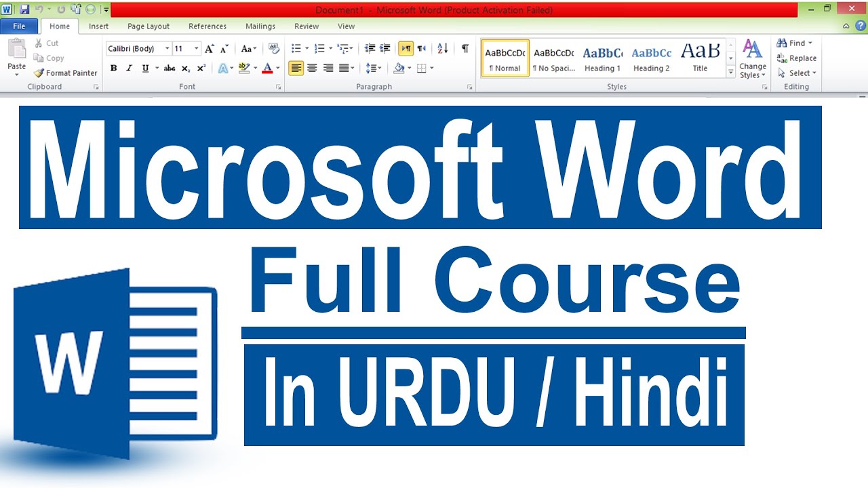This screenshot has height=488, width=868.
Task: Click the Grow Font icon
Action: [x=210, y=49]
